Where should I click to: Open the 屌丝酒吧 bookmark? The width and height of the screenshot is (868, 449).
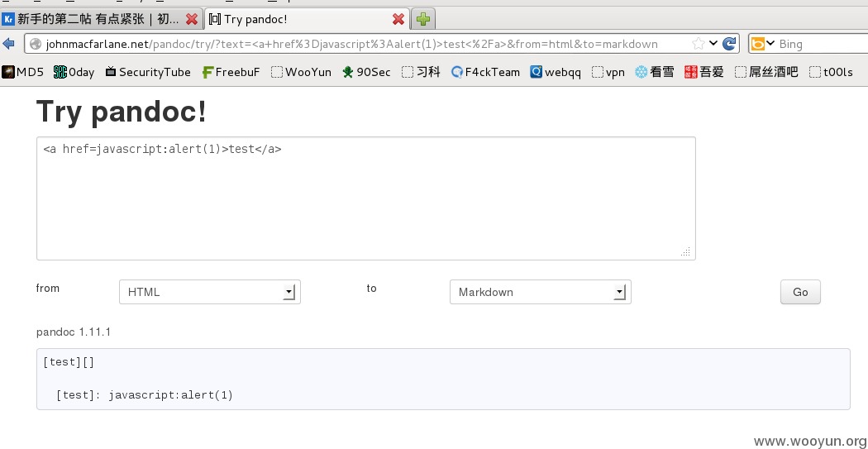[x=766, y=72]
